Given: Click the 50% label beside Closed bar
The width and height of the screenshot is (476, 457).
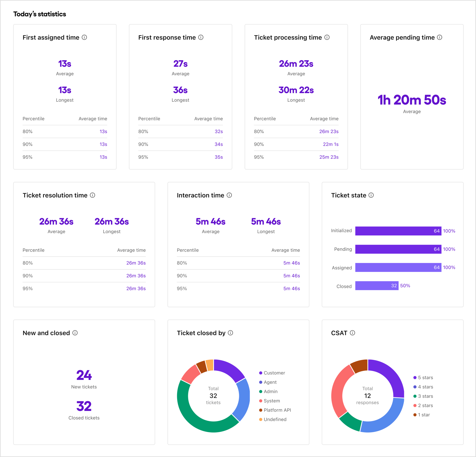Looking at the screenshot, I should [x=405, y=286].
